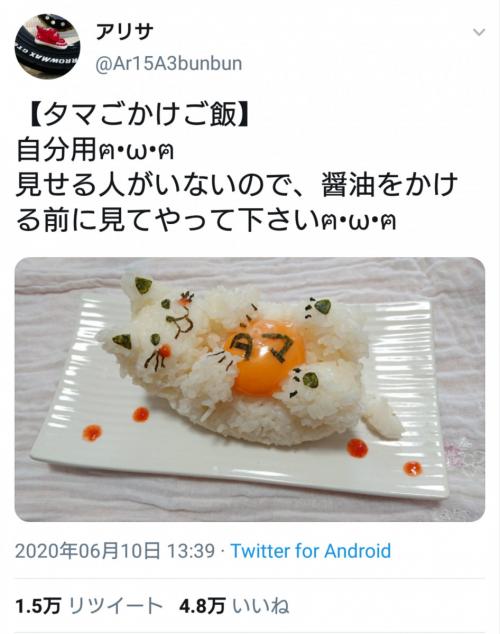Click the 2020年06月10日 13:39 timestamp
The height and width of the screenshot is (634, 500).
(x=115, y=551)
